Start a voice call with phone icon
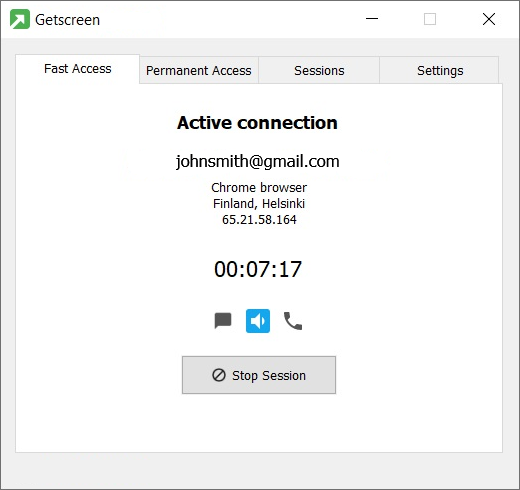The image size is (520, 490). 293,321
